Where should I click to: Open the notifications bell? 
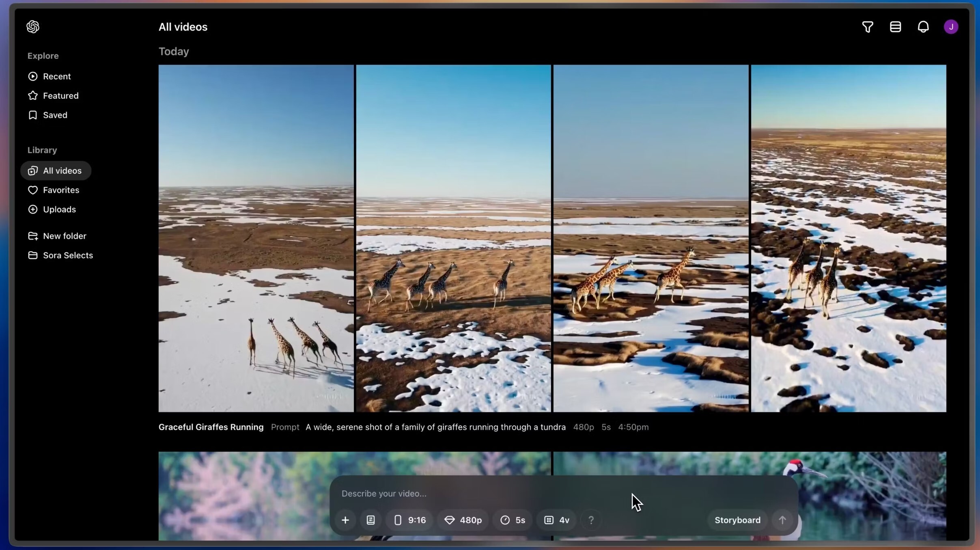[923, 26]
